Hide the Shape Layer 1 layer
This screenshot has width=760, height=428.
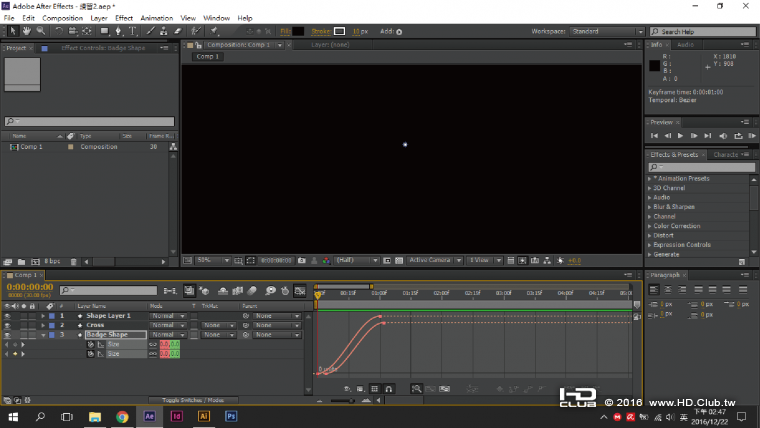[x=8, y=315]
